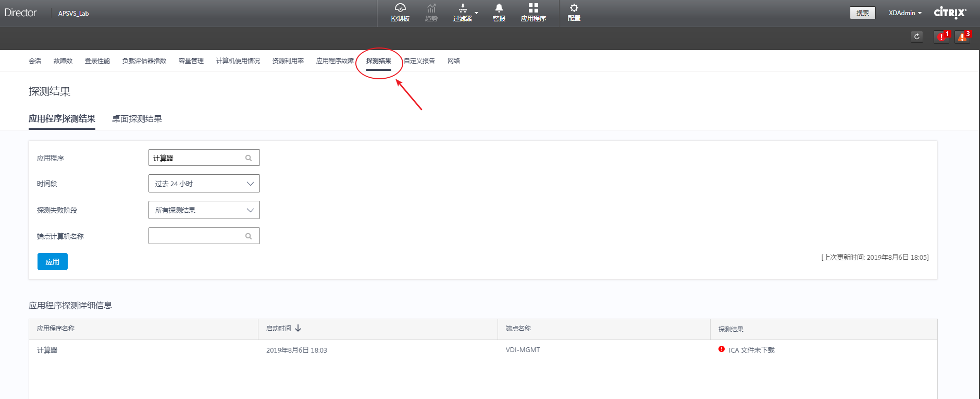Screen dimensions: 980x399
Task: Go to the 应用程序故障 tab
Action: 334,61
